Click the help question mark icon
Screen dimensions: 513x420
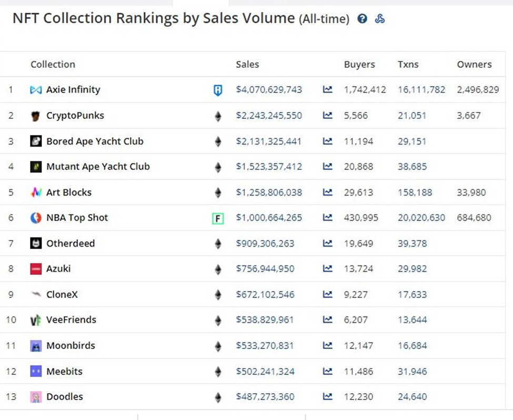362,19
